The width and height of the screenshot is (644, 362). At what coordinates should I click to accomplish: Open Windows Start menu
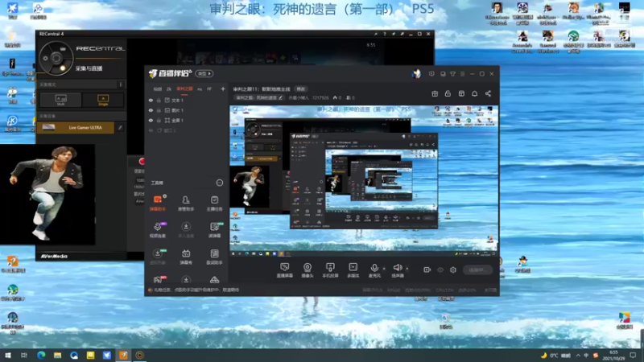point(7,355)
